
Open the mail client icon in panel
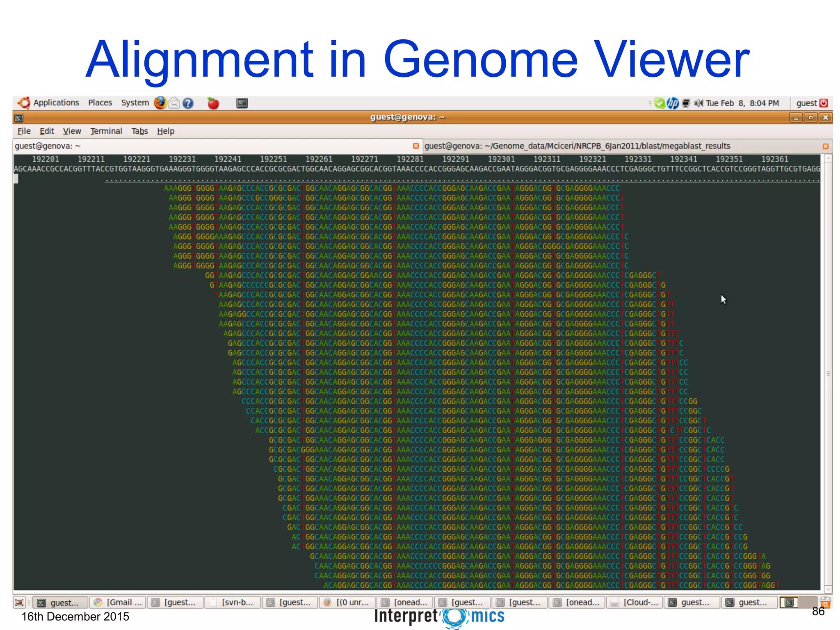[x=174, y=103]
